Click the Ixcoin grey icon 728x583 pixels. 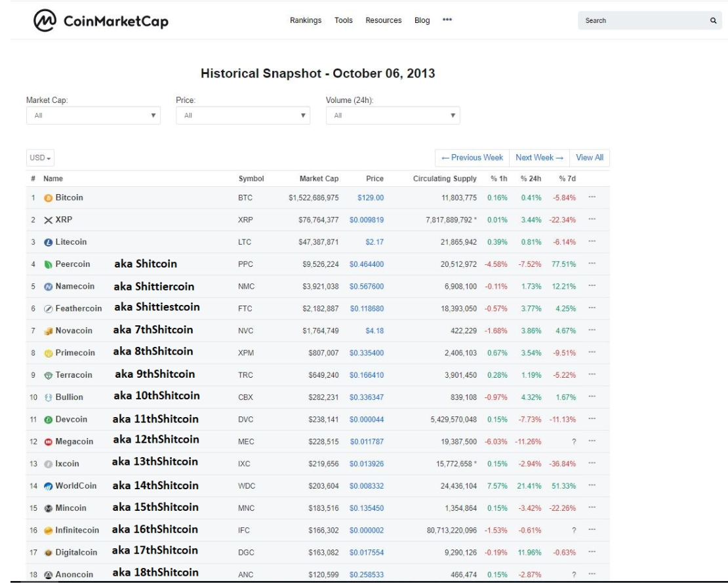click(x=49, y=464)
